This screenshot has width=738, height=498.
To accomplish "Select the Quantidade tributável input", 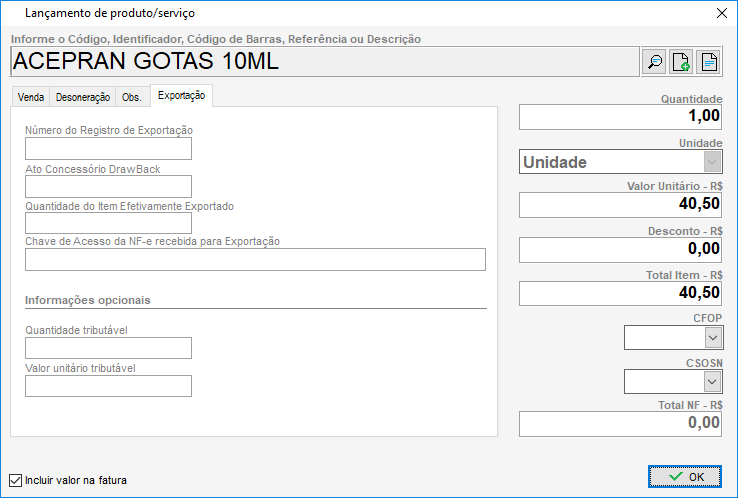I will coord(108,348).
